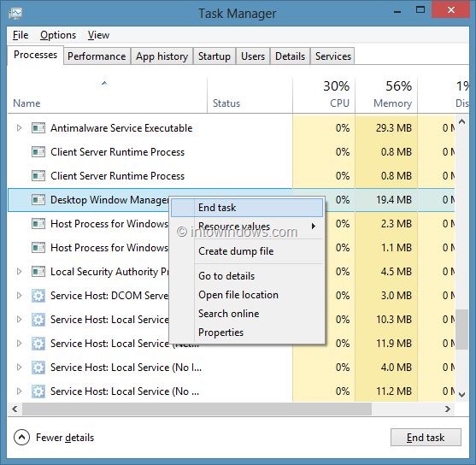476x465 pixels.
Task: Click the Local Security Authority process icon
Action: click(38, 272)
